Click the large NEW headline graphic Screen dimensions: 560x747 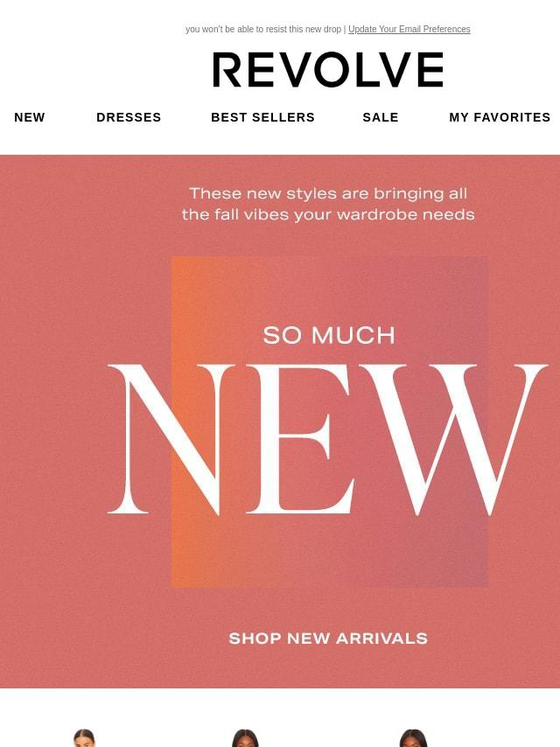(328, 439)
